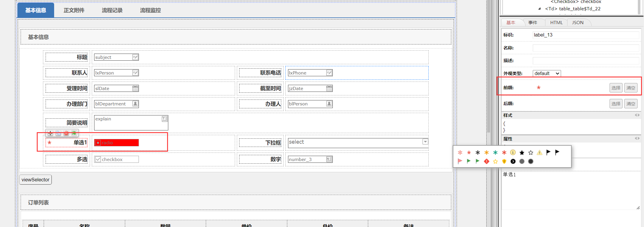644x227 pixels.
Task: Click the red delete icon above 单选1
Action: click(x=66, y=133)
